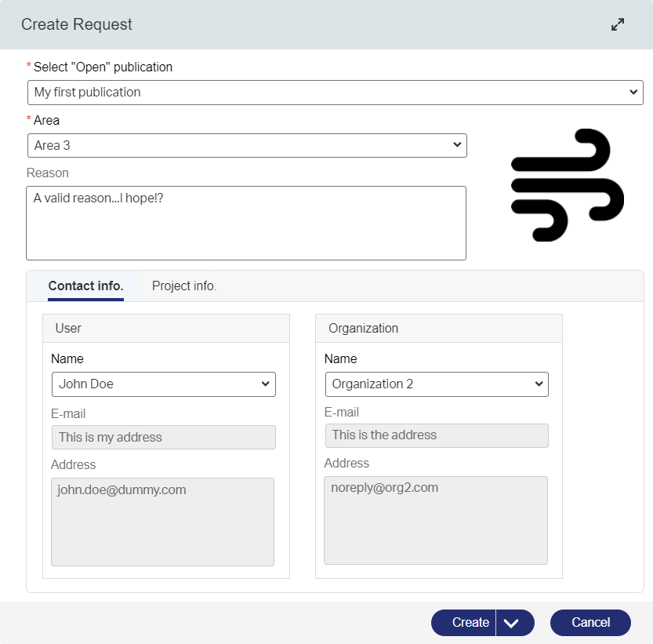The image size is (653, 644).
Task: Click the expand dialog arrows icon
Action: [618, 24]
